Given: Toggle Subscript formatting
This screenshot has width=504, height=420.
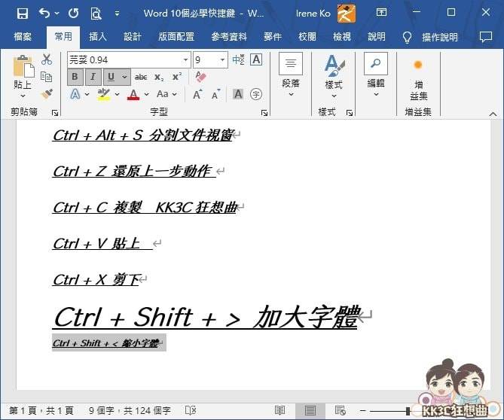Looking at the screenshot, I should click(159, 77).
